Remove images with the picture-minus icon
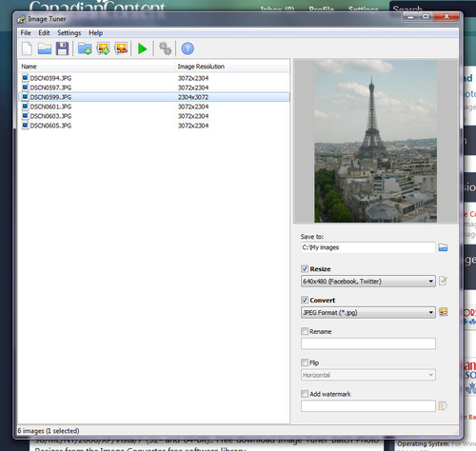Screen dimensions: 476x451 click(x=121, y=49)
